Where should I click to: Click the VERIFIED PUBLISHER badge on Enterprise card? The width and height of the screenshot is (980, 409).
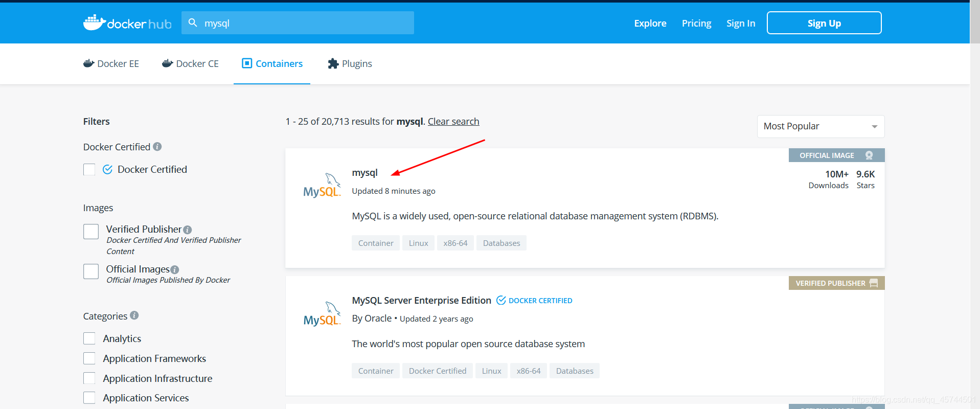point(836,283)
